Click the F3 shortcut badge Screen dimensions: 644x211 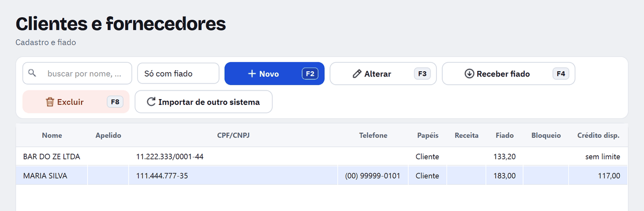click(x=422, y=74)
